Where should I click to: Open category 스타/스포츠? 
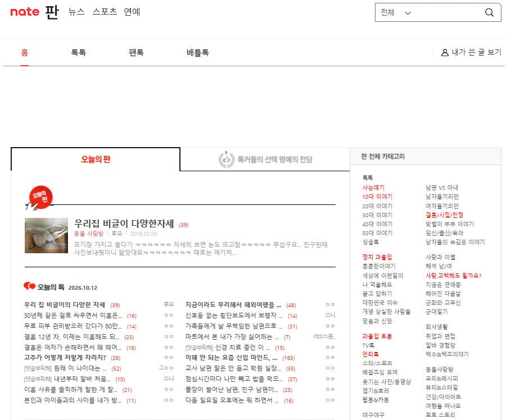pos(377,363)
